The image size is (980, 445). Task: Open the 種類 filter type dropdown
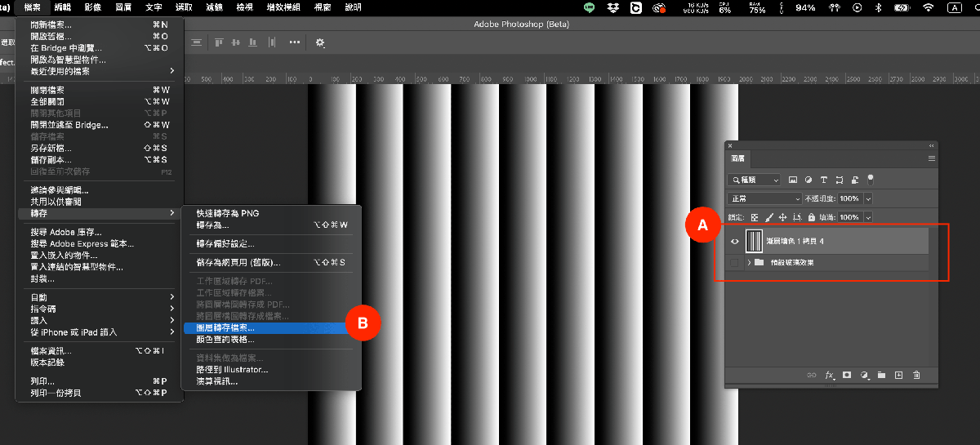coord(755,180)
